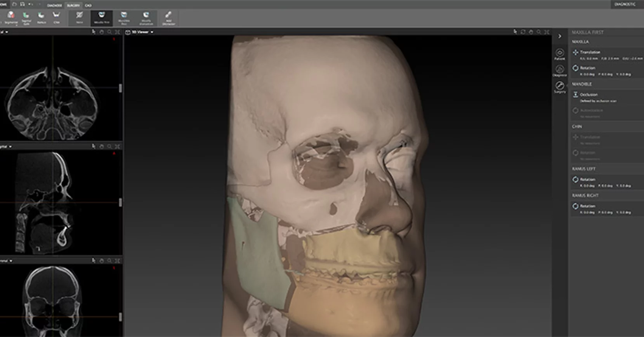Switch to the CAD tab
Viewport: 644px width, 337px height.
point(88,5)
